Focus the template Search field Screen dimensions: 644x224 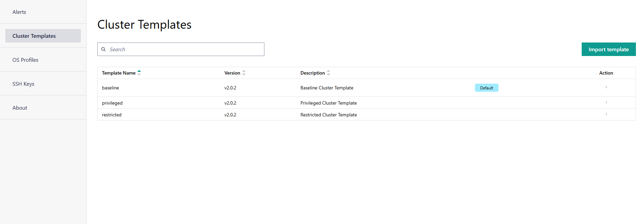(x=181, y=49)
